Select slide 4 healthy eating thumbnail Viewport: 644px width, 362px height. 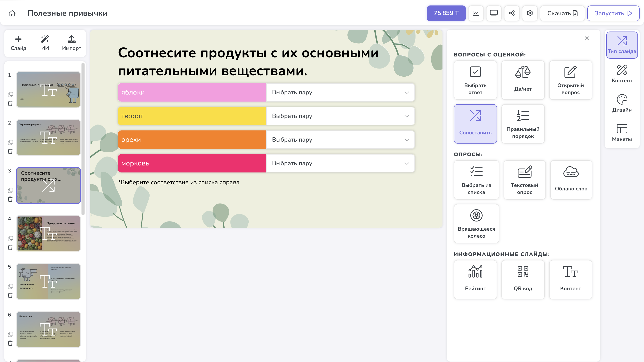coord(48,234)
